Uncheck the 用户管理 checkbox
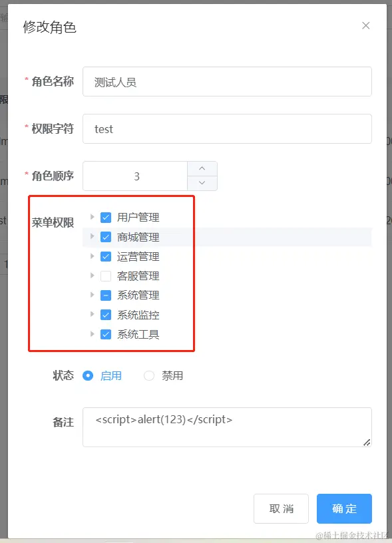 point(106,218)
